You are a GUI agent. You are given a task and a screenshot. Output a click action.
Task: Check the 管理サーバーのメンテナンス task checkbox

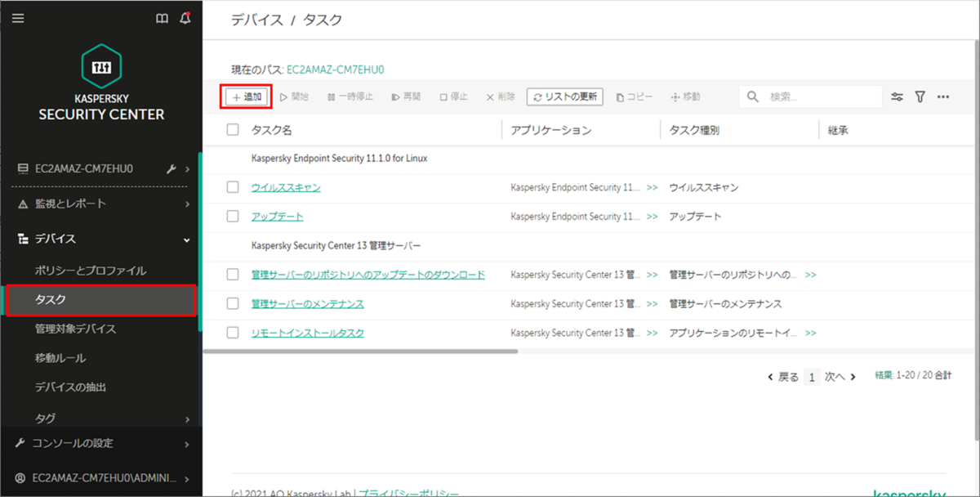point(233,303)
